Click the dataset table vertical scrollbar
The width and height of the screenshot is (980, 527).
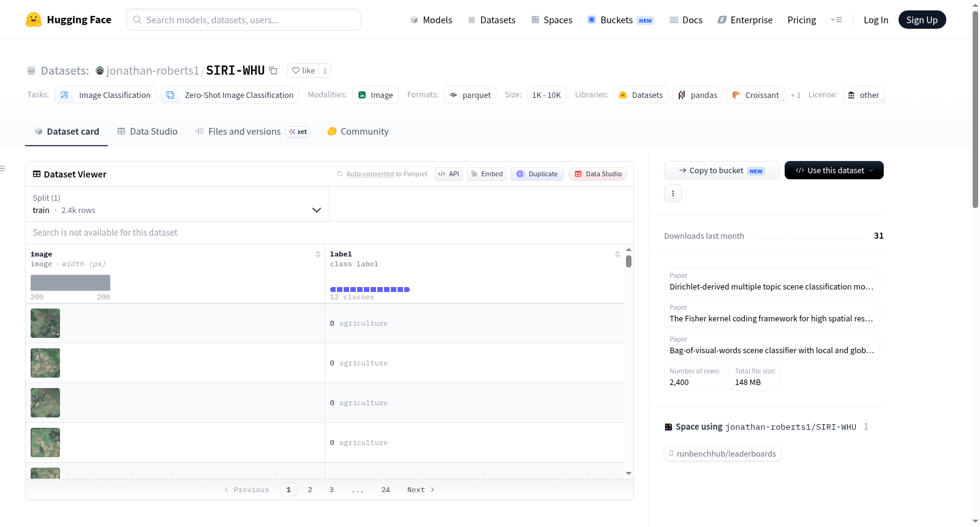[x=628, y=261]
